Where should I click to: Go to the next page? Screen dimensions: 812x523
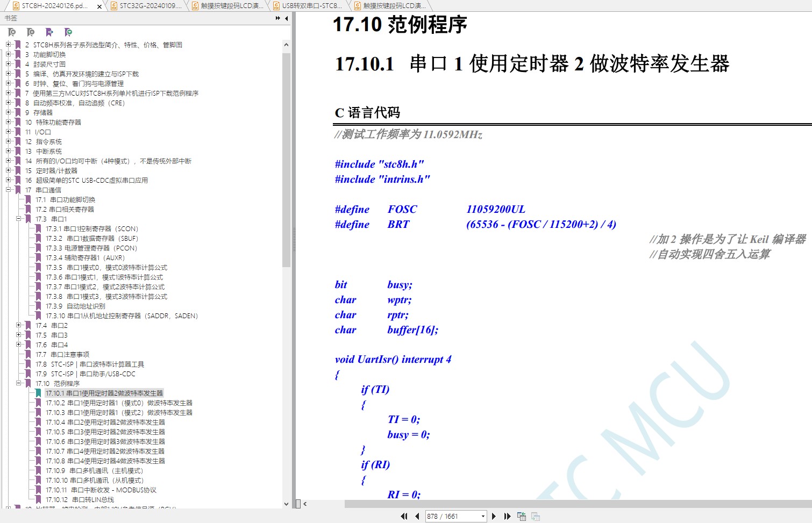[x=494, y=516]
